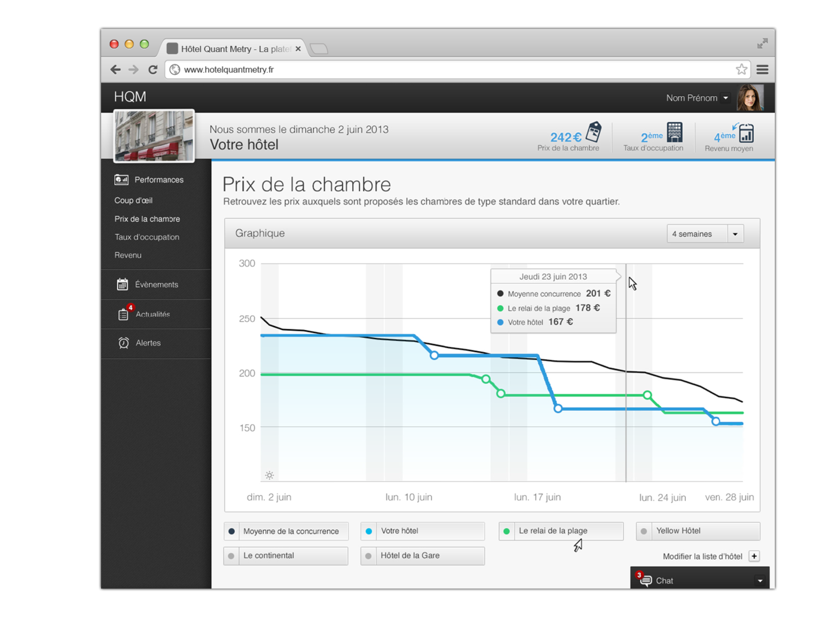Viewport: 837px width, 644px height.
Task: Click the building occupancy icon
Action: 674,132
